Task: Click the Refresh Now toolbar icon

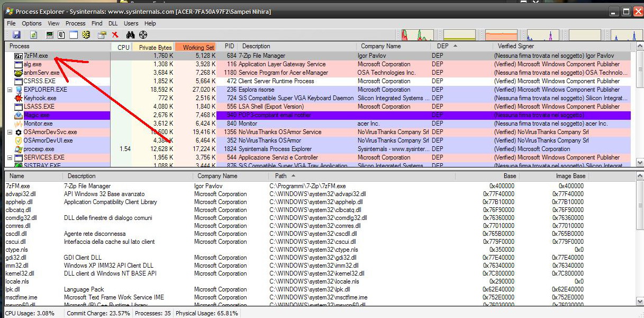Action: point(34,35)
